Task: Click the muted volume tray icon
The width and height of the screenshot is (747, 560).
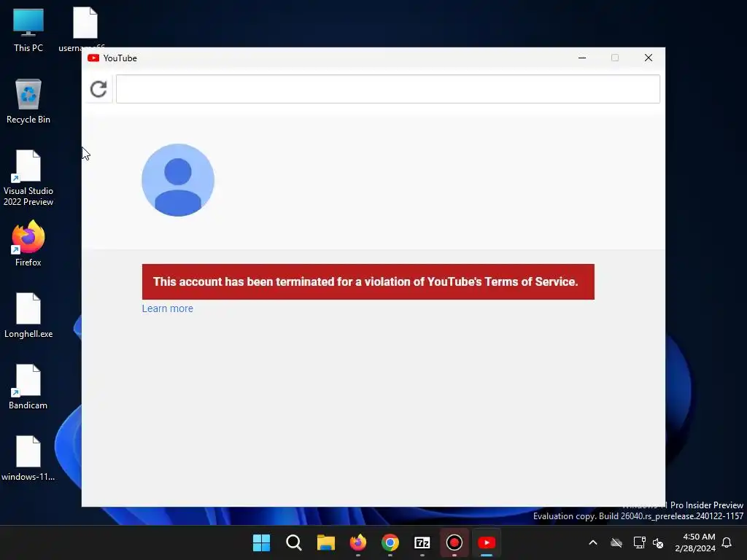Action: coord(658,542)
